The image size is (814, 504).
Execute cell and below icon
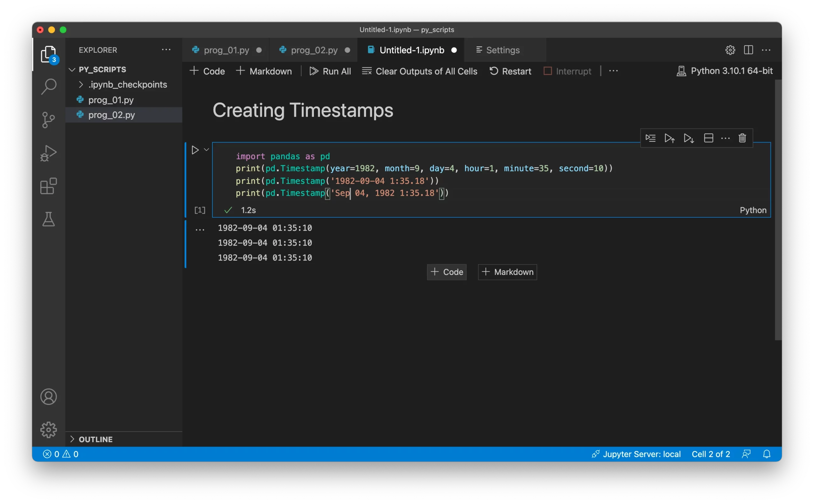pos(689,138)
